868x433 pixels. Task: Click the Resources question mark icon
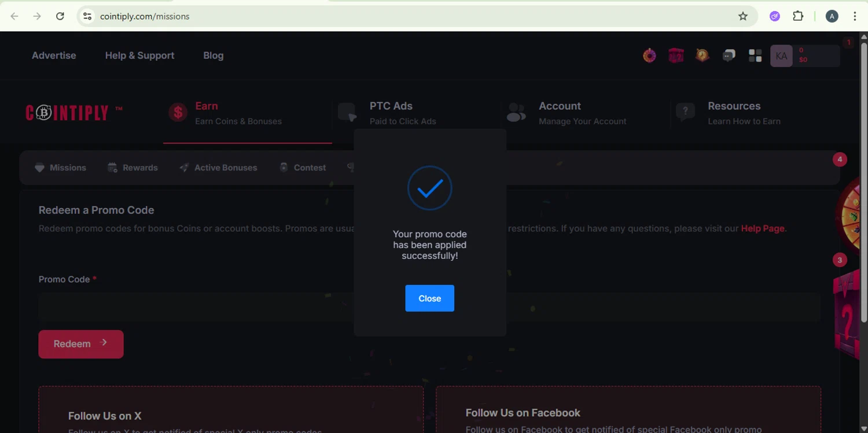(x=685, y=112)
